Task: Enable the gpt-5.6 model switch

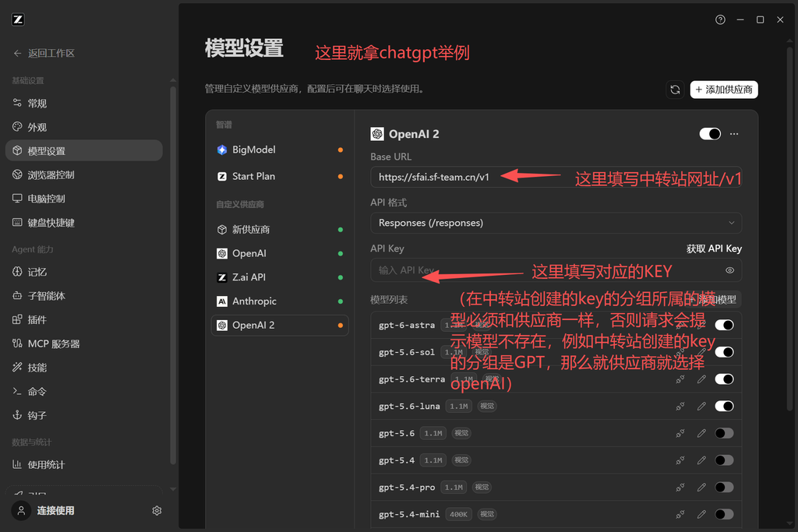Action: coord(724,433)
